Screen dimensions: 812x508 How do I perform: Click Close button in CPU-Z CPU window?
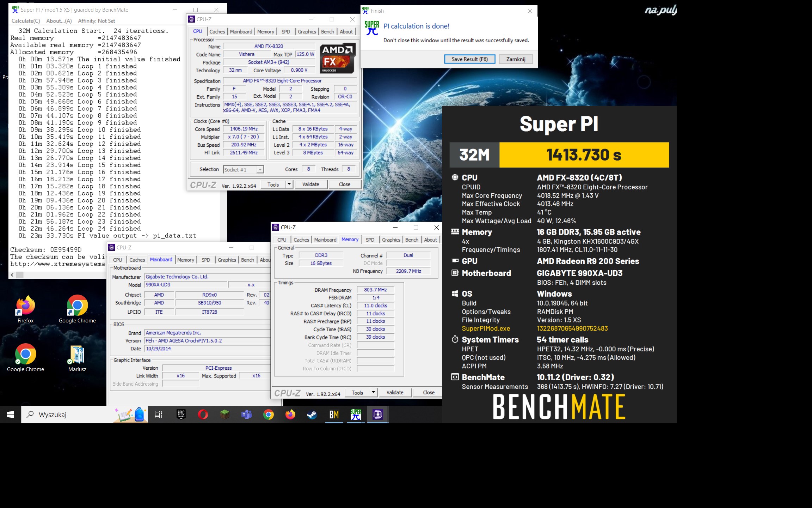pos(345,184)
